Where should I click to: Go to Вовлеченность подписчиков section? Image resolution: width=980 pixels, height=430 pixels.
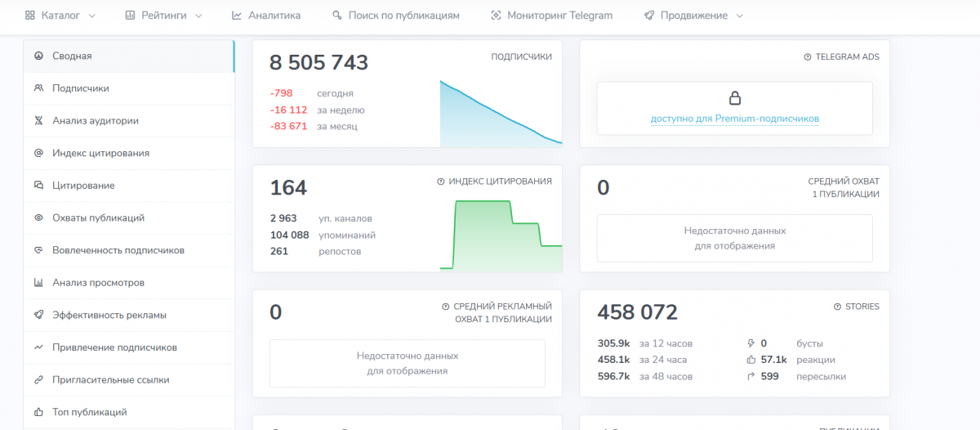[128, 250]
